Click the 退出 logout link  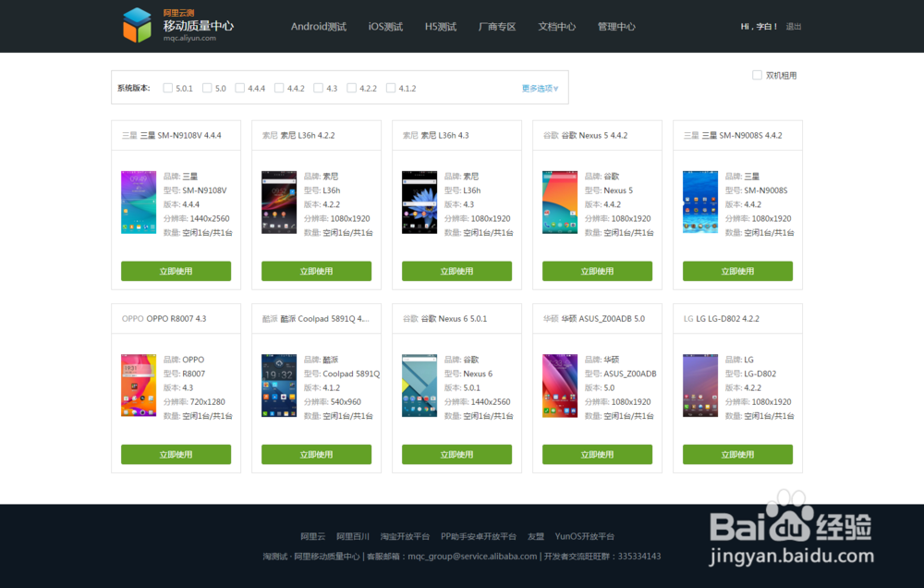coord(793,27)
